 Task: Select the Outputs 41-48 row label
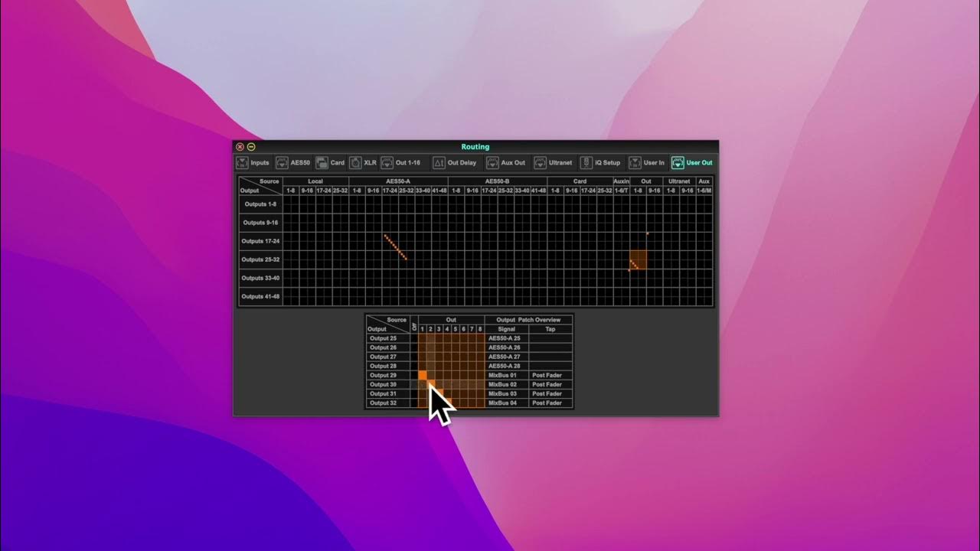point(260,296)
